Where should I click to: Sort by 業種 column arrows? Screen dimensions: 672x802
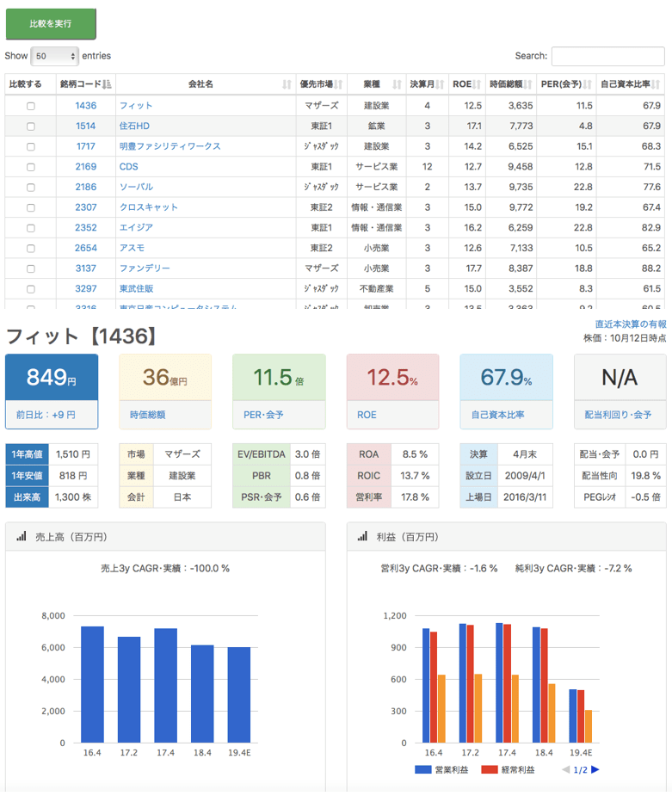click(x=397, y=84)
